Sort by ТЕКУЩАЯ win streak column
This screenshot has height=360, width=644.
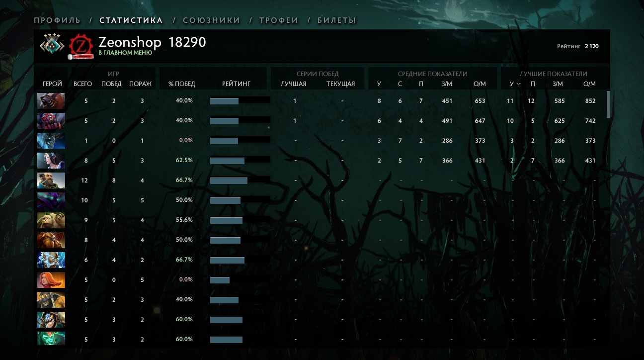coord(341,84)
